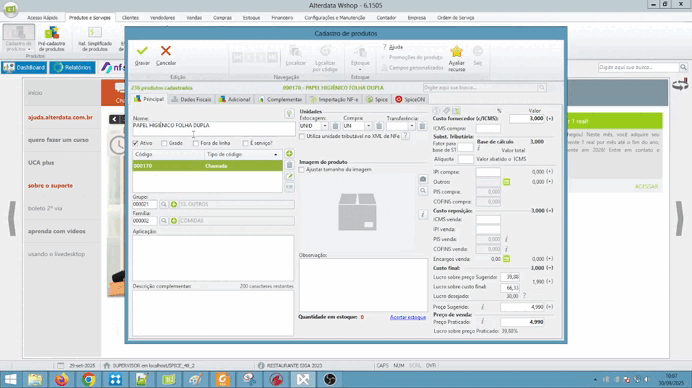692x388 pixels.
Task: Show Preço Praticado info icon
Action: pyautogui.click(x=482, y=322)
